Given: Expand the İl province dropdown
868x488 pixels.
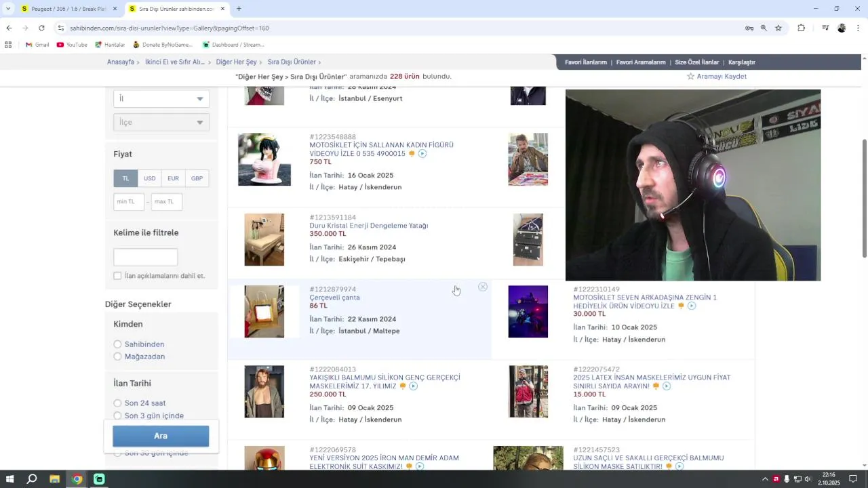Looking at the screenshot, I should pyautogui.click(x=161, y=98).
